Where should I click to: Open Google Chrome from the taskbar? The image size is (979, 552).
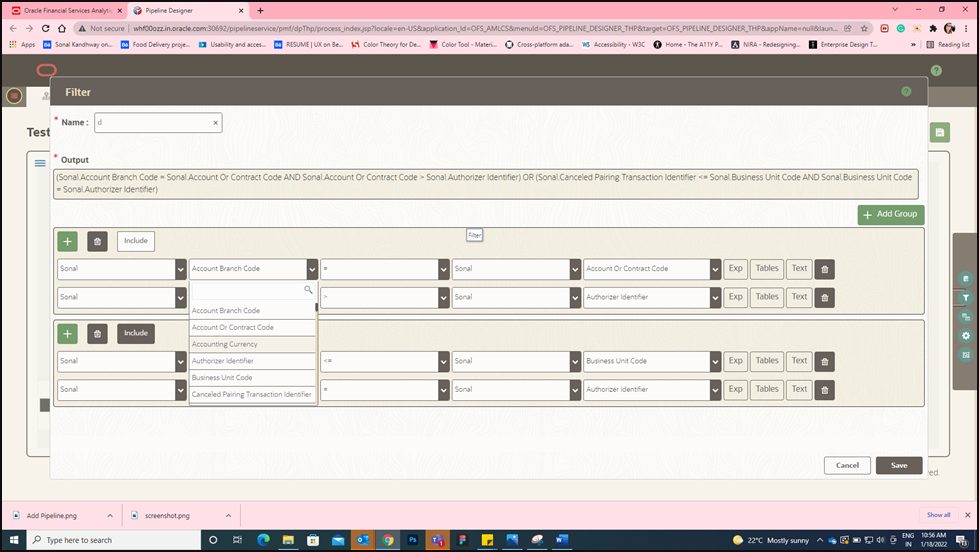(388, 540)
